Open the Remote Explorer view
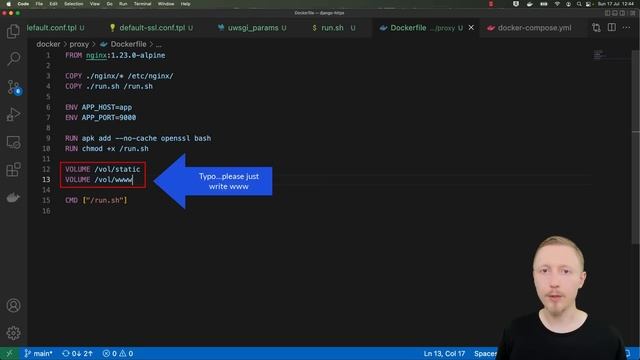The width and height of the screenshot is (640, 360). pyautogui.click(x=13, y=142)
